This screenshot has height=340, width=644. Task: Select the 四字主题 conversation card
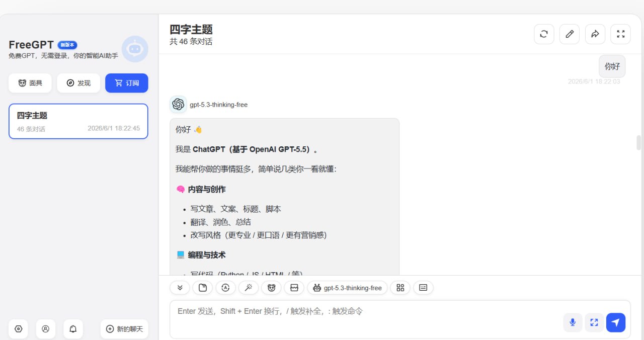(x=78, y=121)
